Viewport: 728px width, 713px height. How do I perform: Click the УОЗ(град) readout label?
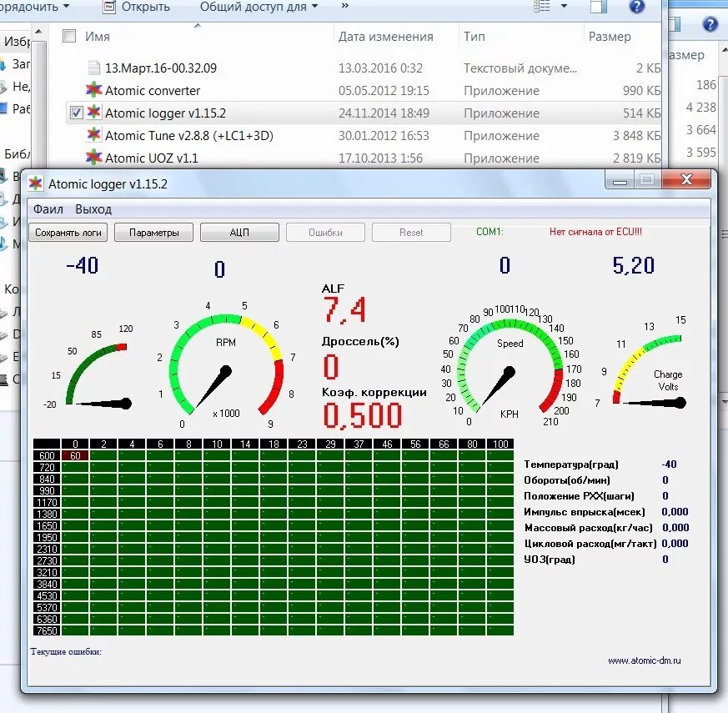tap(550, 559)
